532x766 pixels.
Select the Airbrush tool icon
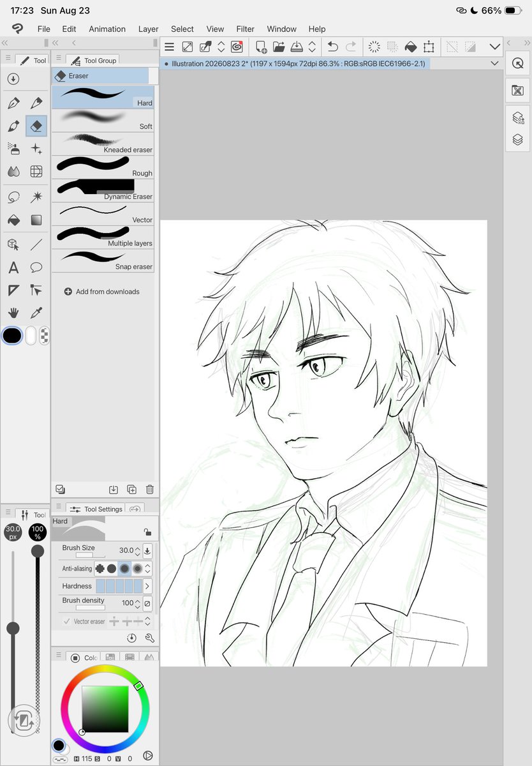coord(13,149)
